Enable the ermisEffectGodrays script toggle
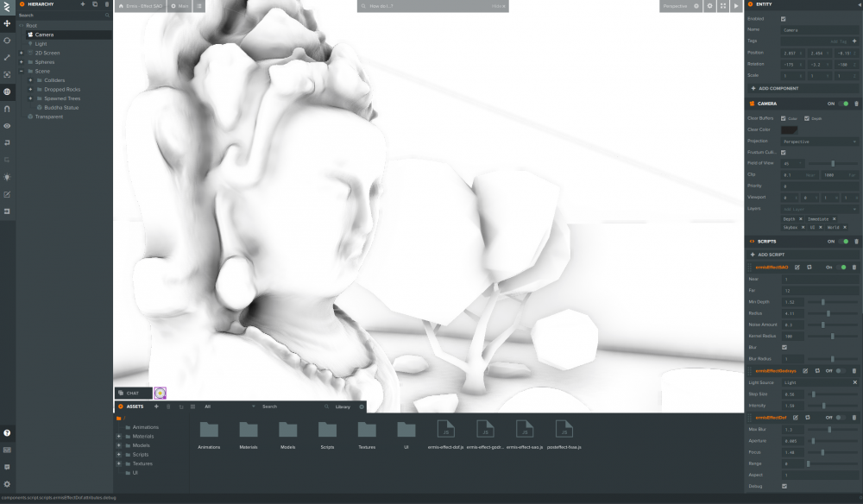The width and height of the screenshot is (863, 504). click(841, 371)
